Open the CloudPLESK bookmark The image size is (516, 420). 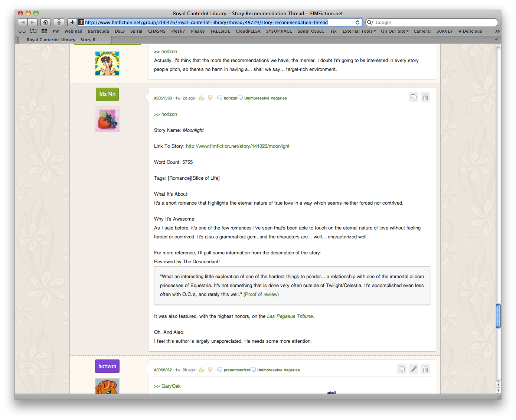pyautogui.click(x=248, y=31)
